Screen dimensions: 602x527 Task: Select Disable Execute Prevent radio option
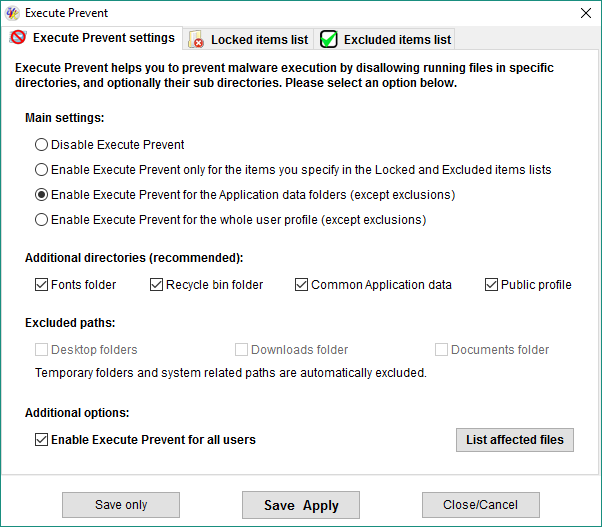click(41, 145)
